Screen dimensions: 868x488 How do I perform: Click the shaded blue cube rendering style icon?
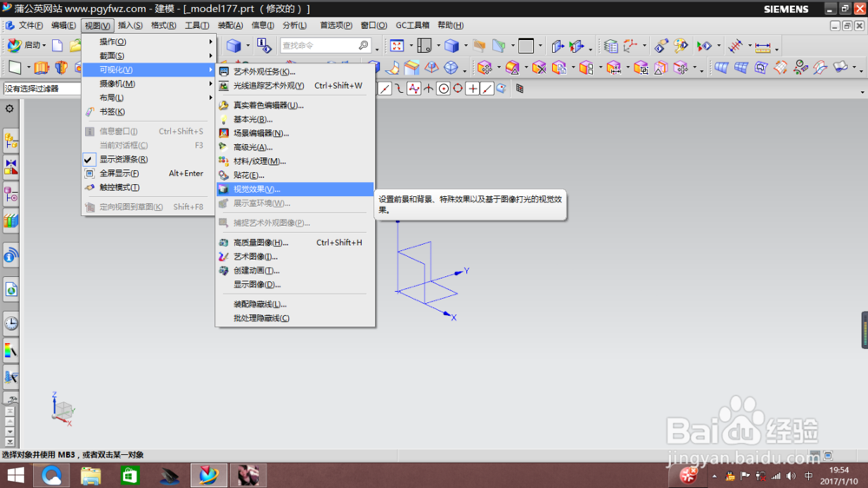click(451, 45)
